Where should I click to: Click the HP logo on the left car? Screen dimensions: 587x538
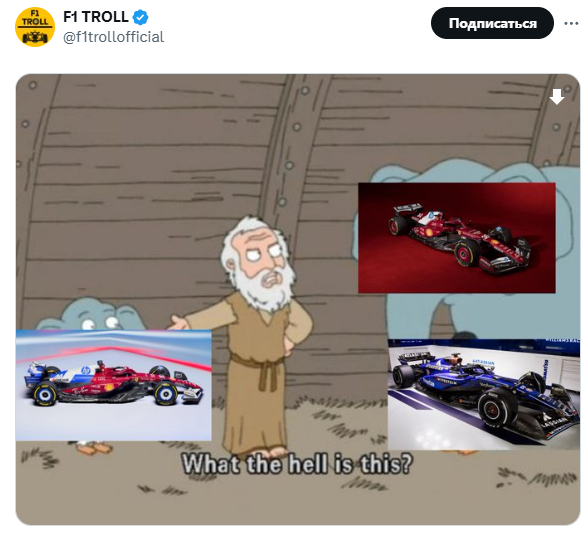tap(86, 370)
